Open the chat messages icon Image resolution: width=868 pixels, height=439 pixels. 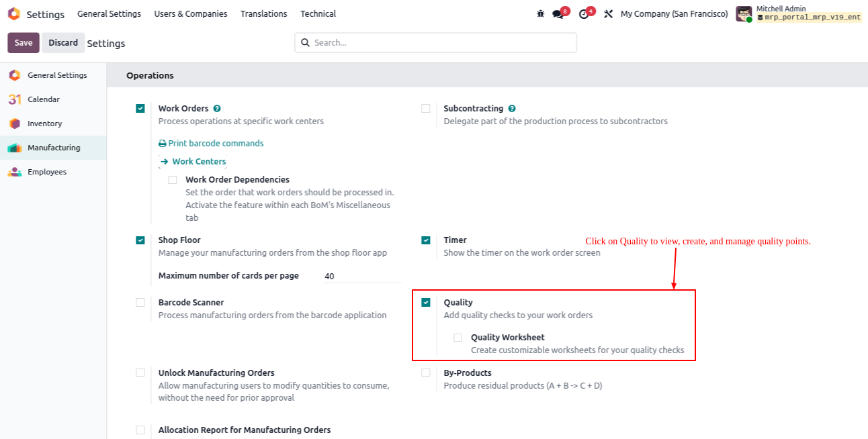558,14
